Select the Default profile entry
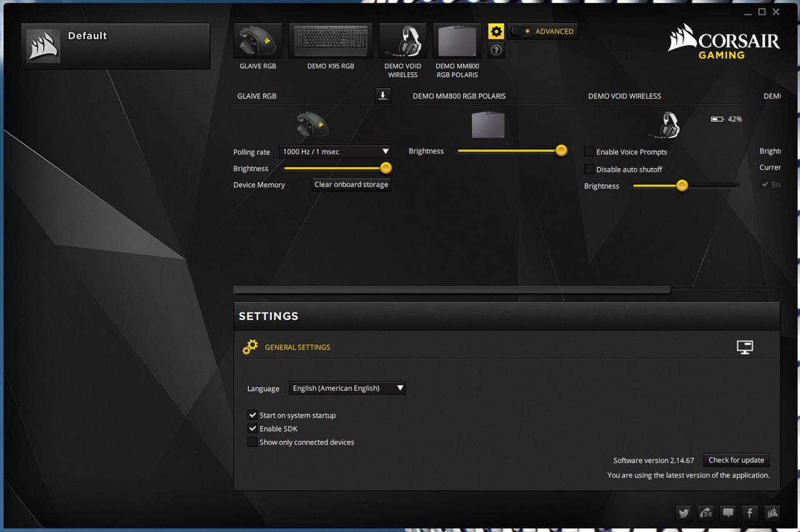Viewport: 800px width, 532px height. (x=116, y=46)
